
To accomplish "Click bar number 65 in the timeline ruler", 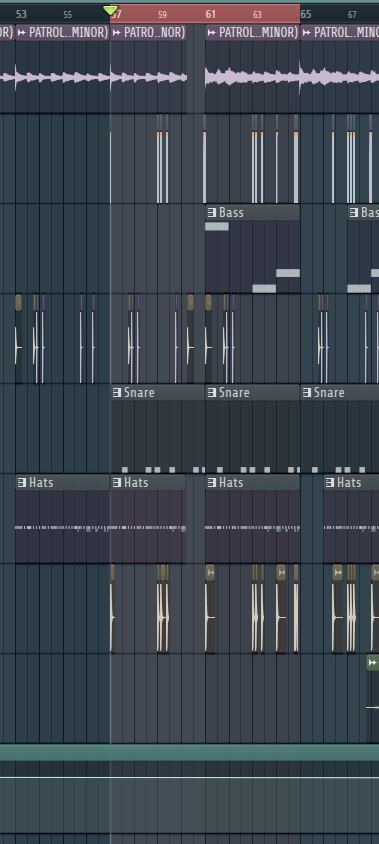I will coord(306,14).
